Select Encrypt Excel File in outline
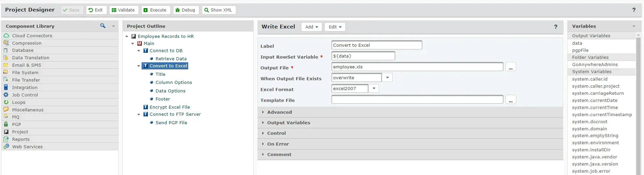644x175 pixels. 170,107
